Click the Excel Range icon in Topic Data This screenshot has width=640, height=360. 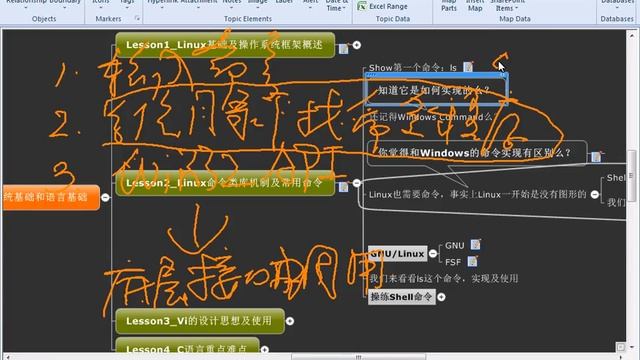[x=362, y=6]
